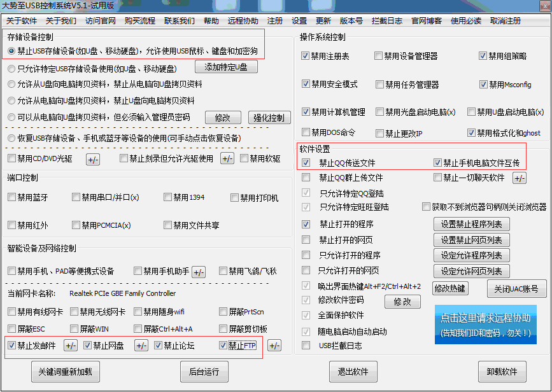Select 禁止USB存储设备 radio option

tap(12, 51)
